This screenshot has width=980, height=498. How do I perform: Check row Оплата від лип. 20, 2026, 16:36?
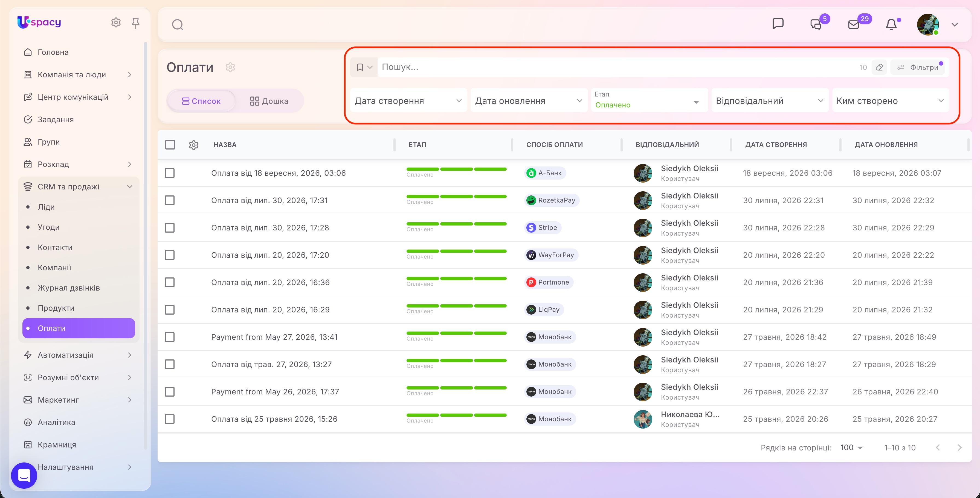pyautogui.click(x=170, y=282)
